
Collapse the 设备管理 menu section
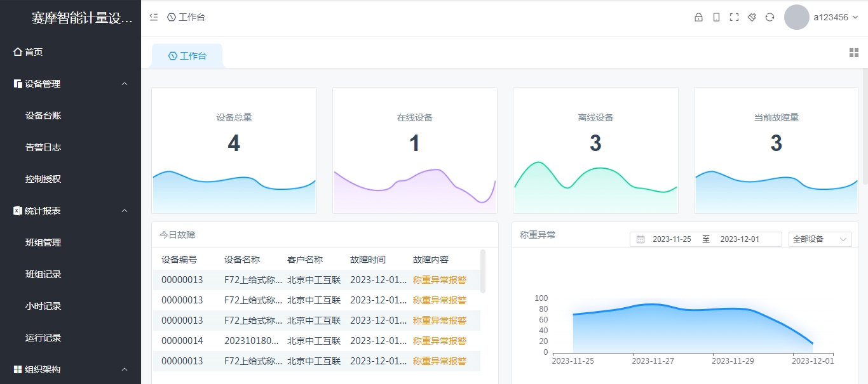[x=70, y=83]
